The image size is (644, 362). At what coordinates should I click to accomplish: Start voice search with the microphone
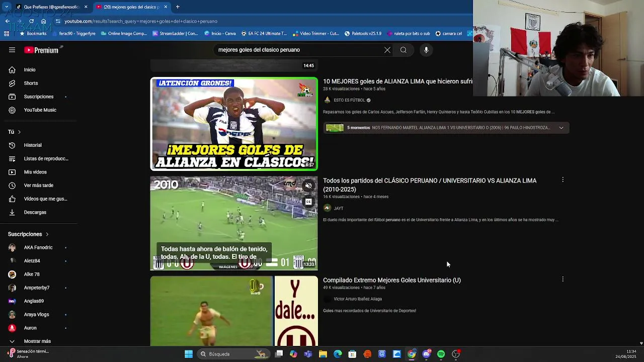coord(426,50)
